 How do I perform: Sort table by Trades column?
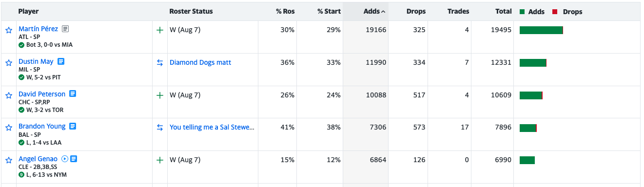pos(458,11)
